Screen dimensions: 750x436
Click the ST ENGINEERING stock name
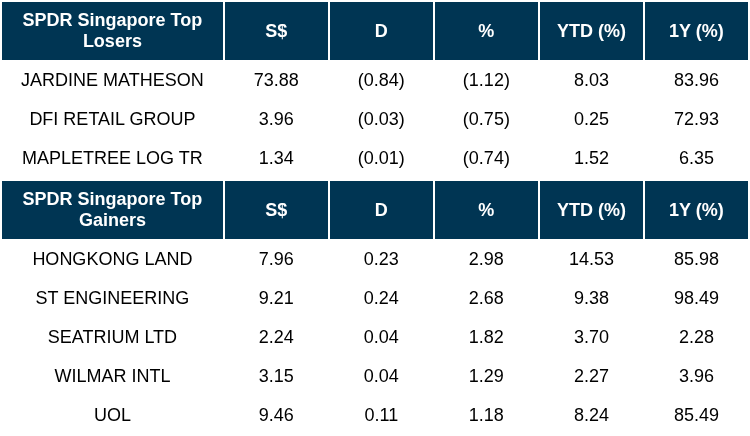[x=112, y=298]
